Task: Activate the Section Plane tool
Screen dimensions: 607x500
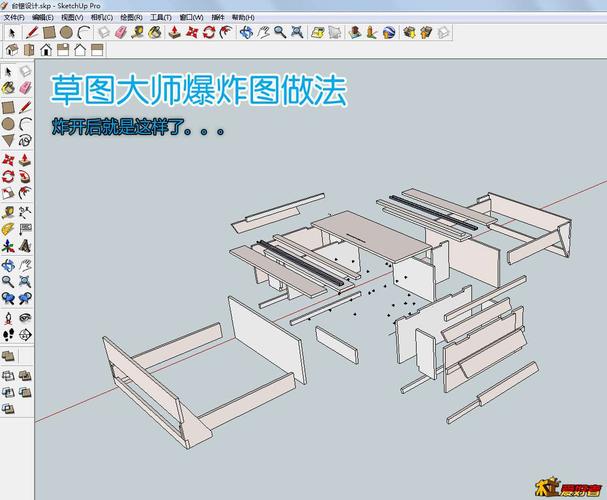Action: (25, 334)
